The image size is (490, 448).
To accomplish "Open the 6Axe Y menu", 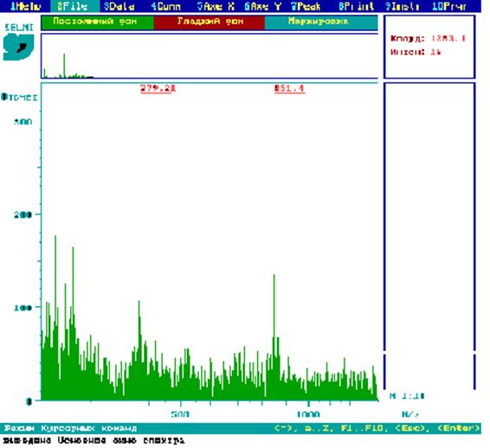I will tap(263, 6).
